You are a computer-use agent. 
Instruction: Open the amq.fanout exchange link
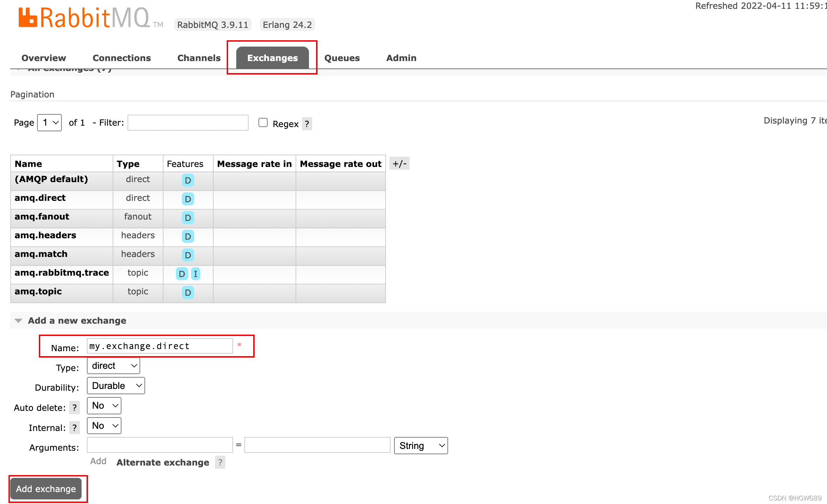point(42,216)
